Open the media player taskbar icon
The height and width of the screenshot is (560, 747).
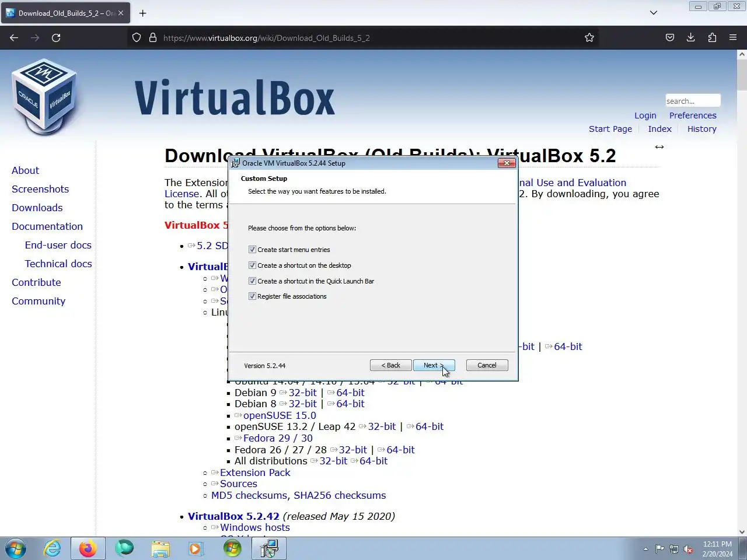pyautogui.click(x=196, y=548)
